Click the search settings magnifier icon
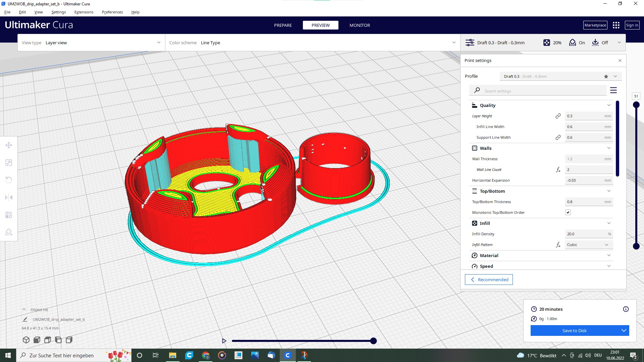644x362 pixels. (477, 90)
